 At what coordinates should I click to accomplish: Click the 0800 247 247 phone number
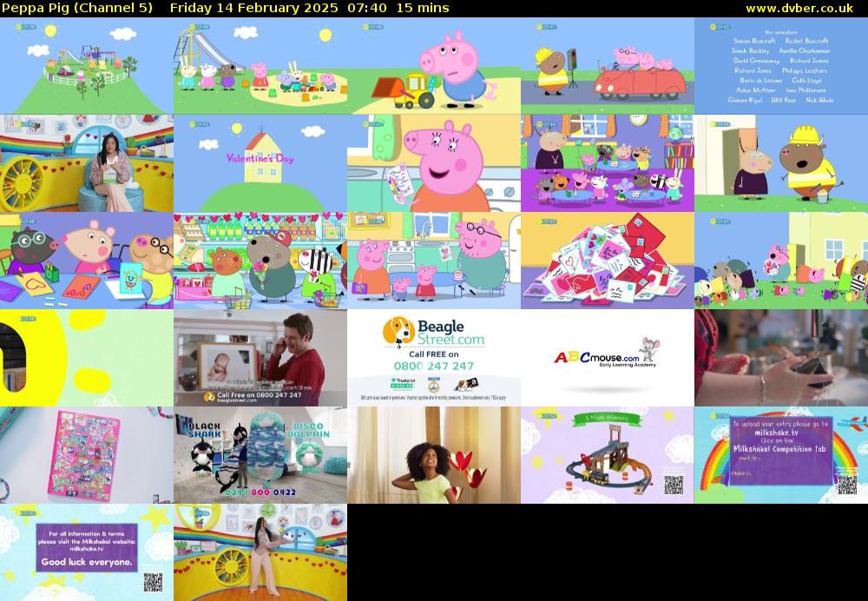(433, 366)
